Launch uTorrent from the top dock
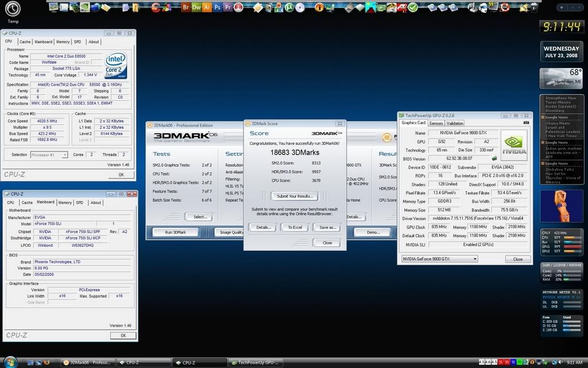Viewport: 588px width, 368px height. tap(289, 7)
